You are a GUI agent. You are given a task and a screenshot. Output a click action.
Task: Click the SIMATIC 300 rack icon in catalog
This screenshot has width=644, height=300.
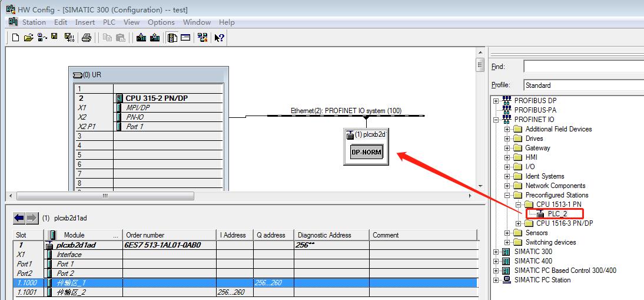tap(507, 252)
